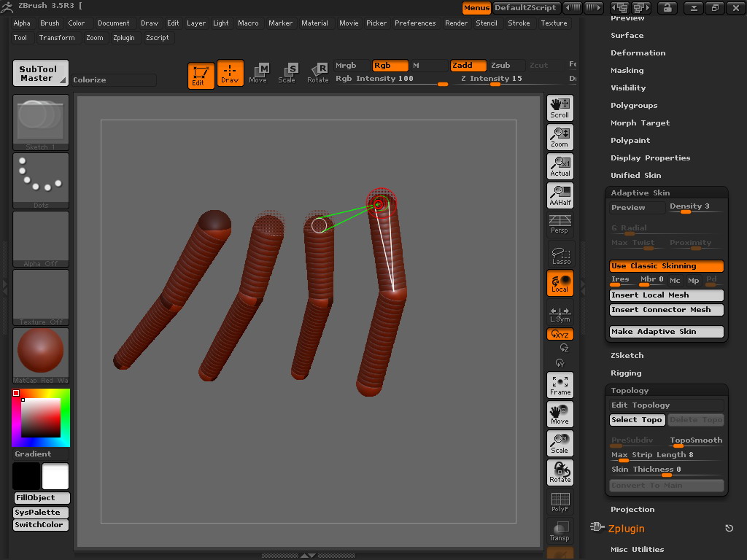The width and height of the screenshot is (747, 560).
Task: Click the Actual size icon
Action: (560, 166)
